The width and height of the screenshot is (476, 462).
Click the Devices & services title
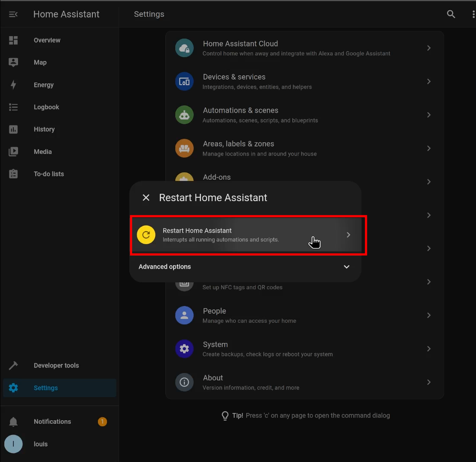pos(234,77)
